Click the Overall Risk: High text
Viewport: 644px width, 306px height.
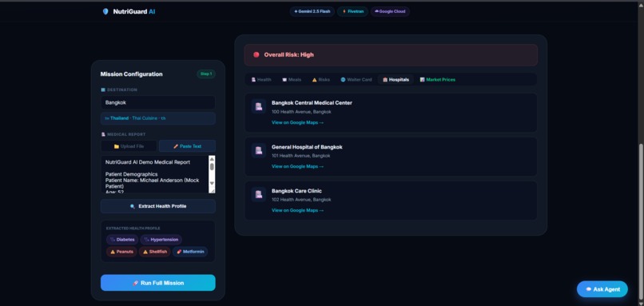pyautogui.click(x=288, y=54)
